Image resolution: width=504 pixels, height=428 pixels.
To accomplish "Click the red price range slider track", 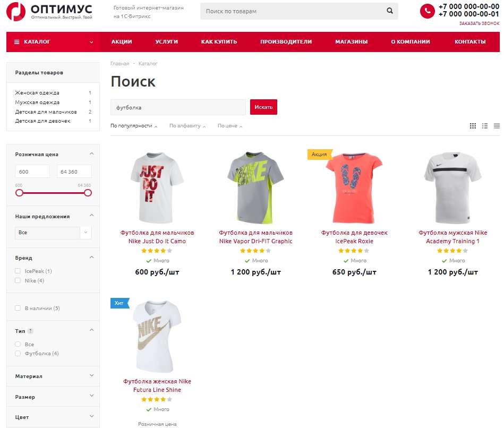I will click(53, 193).
